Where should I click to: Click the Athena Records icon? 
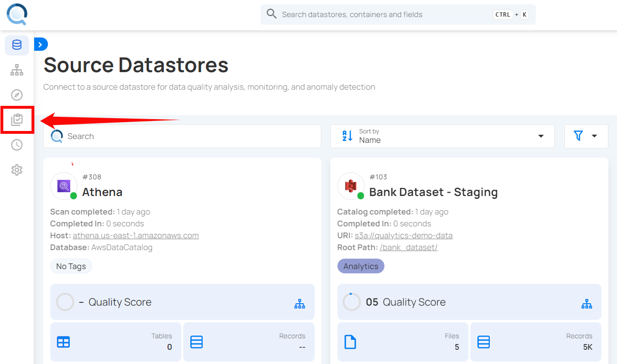coord(196,342)
